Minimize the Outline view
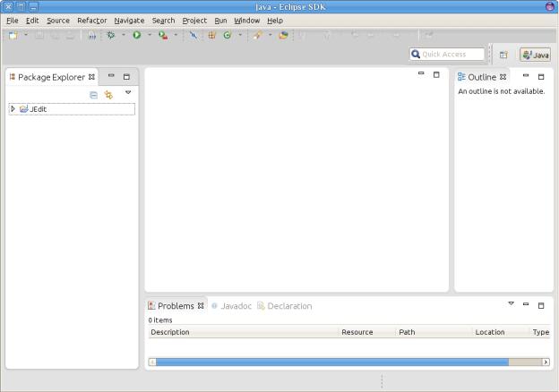 [x=526, y=75]
